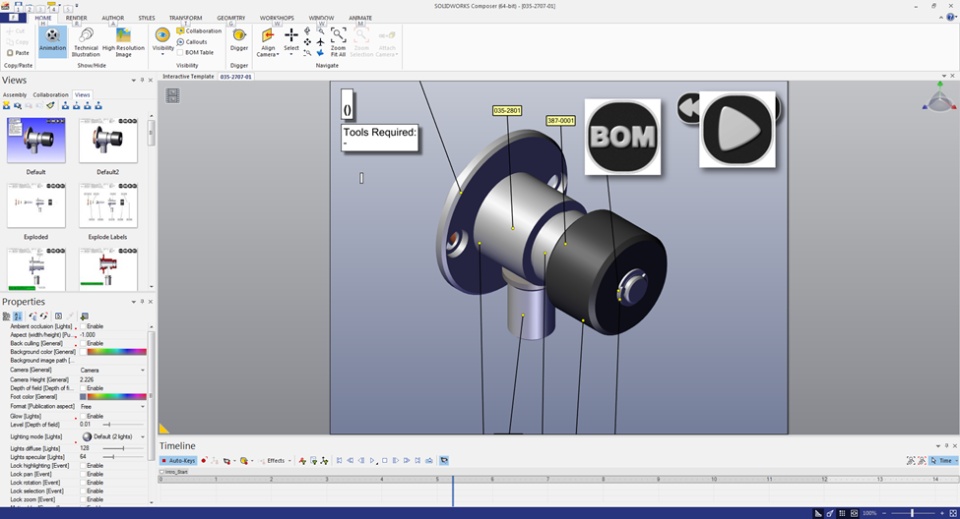Open the ANIMATE ribbon tab
This screenshot has height=519, width=960.
[x=360, y=18]
